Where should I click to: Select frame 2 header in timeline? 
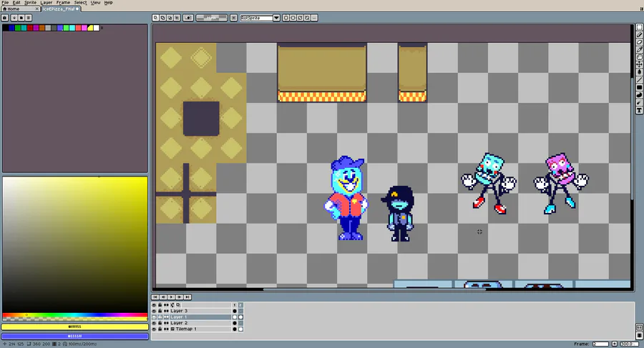tap(240, 305)
